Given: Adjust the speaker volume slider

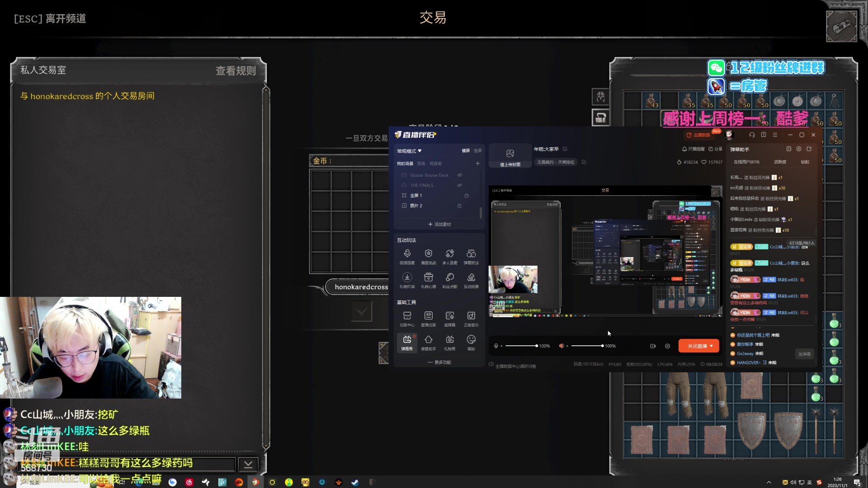Looking at the screenshot, I should (x=587, y=346).
